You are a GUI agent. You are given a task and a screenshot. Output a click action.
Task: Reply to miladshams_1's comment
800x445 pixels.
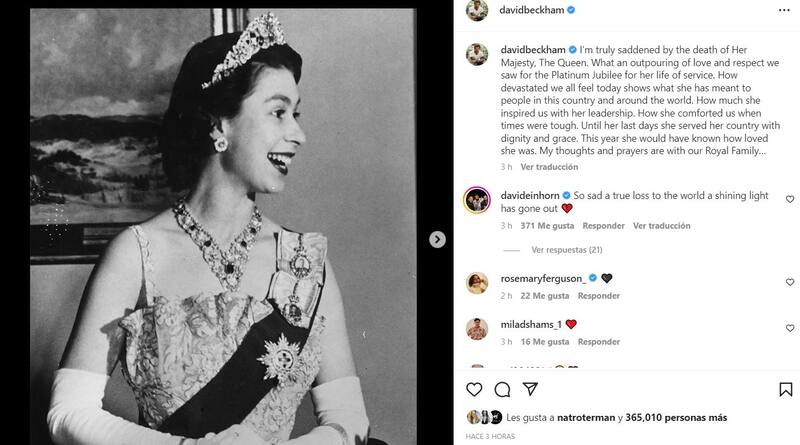(599, 342)
